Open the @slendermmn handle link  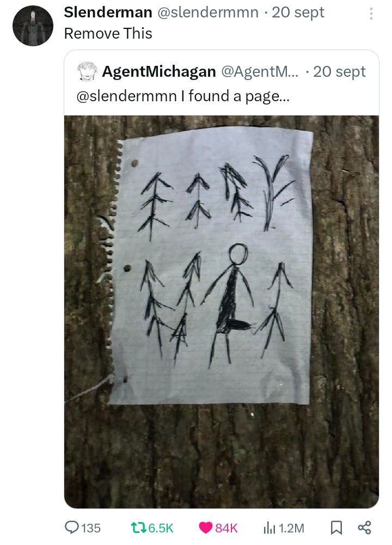coord(208,13)
